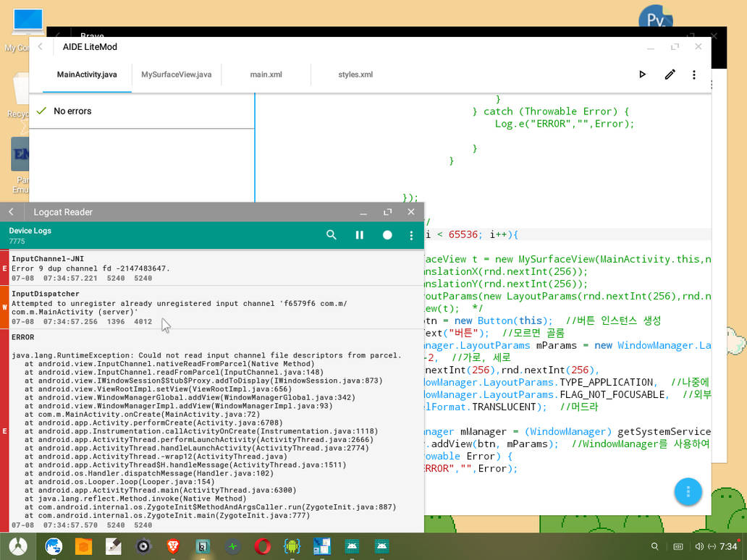Open Logcat Reader overflow menu
Viewport: 747px width, 560px height.
[411, 234]
